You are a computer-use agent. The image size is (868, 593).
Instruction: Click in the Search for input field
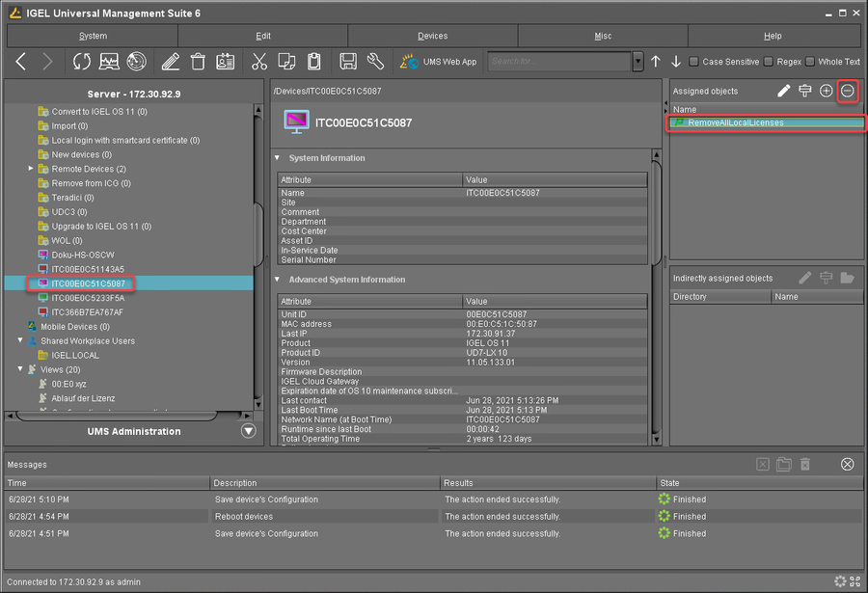point(559,62)
